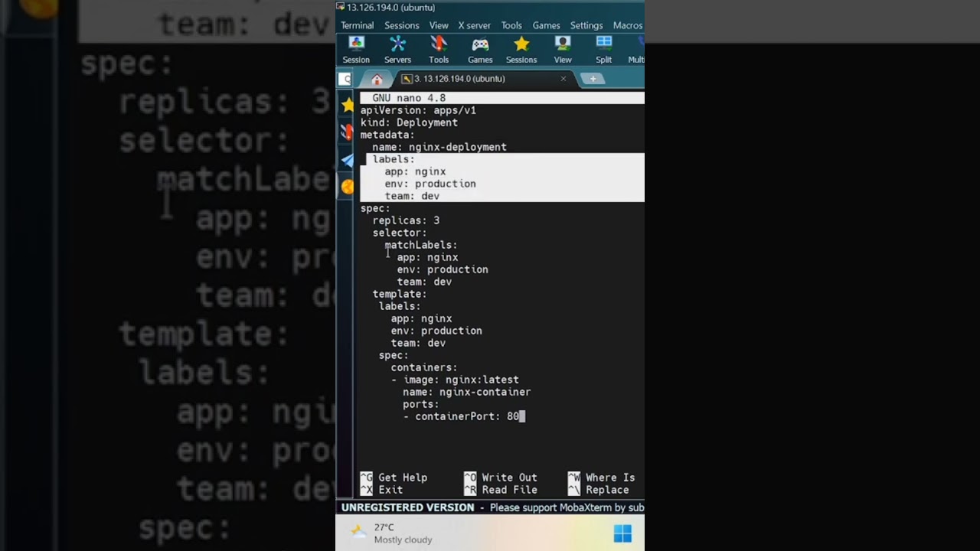The width and height of the screenshot is (980, 551).
Task: Click the 'replicas: 3' line
Action: coord(406,220)
